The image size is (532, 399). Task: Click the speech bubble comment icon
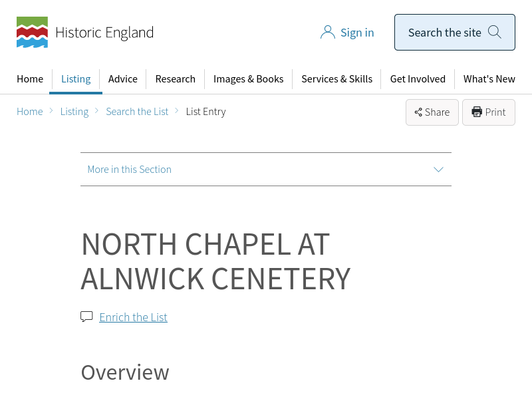click(86, 317)
